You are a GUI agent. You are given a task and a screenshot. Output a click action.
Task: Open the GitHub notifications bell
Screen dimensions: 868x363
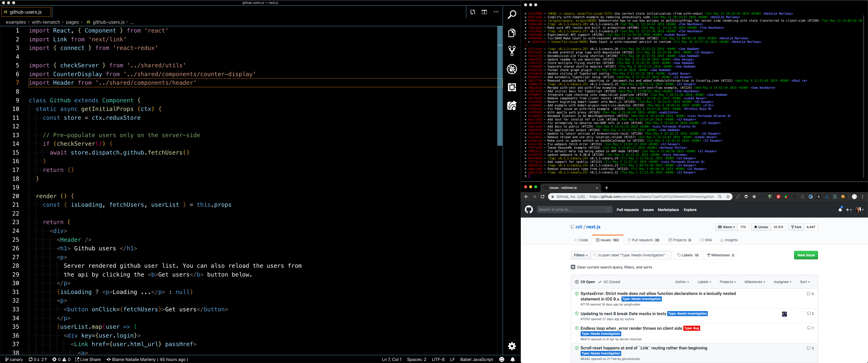click(x=840, y=209)
